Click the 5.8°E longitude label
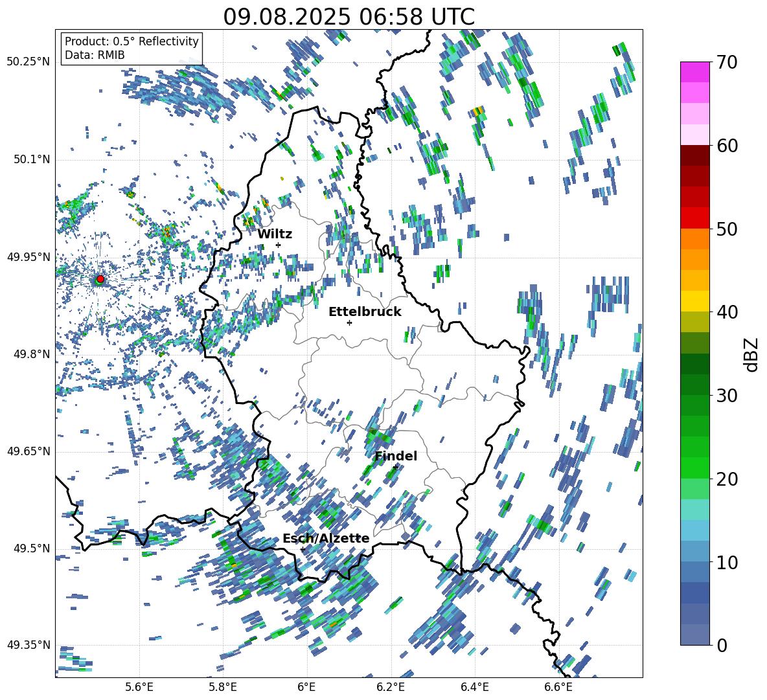The height and width of the screenshot is (700, 767). coord(223,687)
